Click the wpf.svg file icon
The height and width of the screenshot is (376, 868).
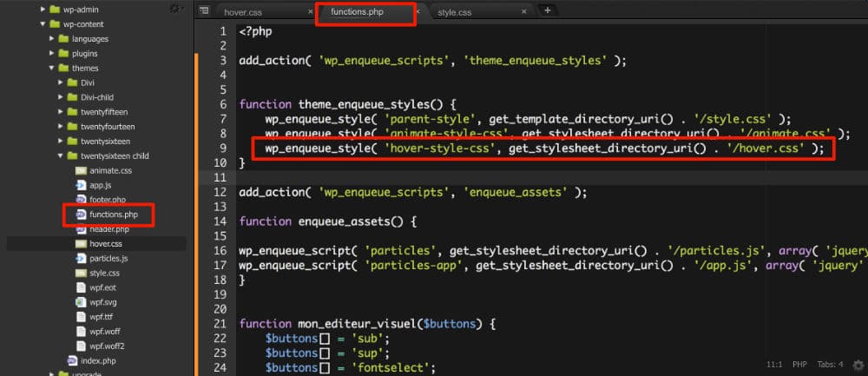pyautogui.click(x=81, y=302)
